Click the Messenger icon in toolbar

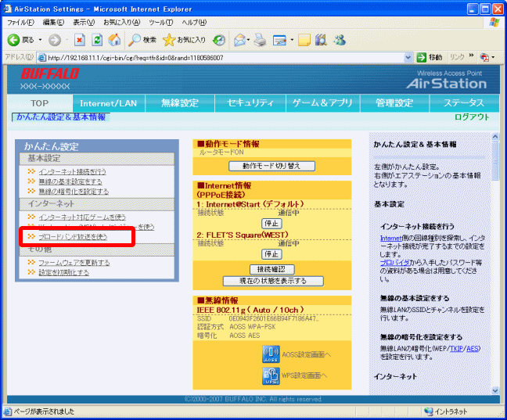click(x=340, y=40)
